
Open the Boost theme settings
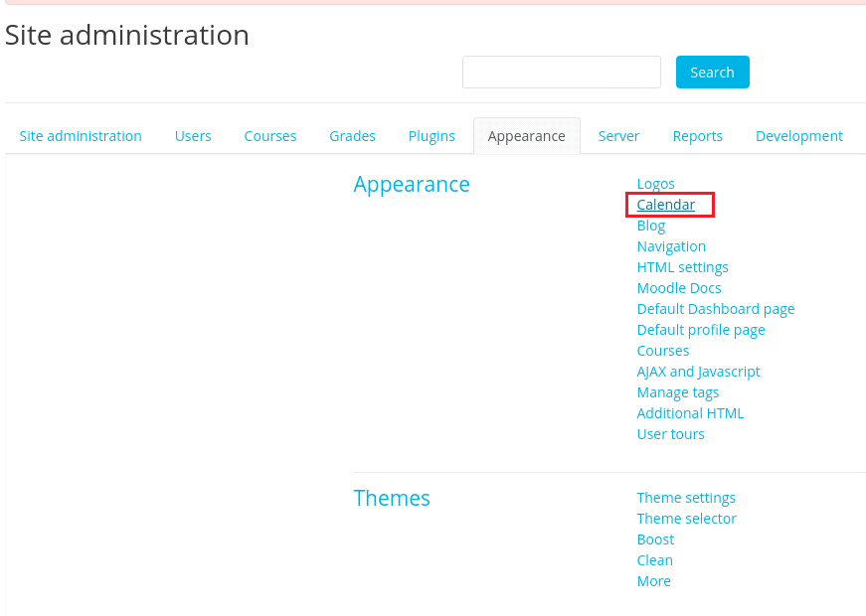click(x=655, y=539)
